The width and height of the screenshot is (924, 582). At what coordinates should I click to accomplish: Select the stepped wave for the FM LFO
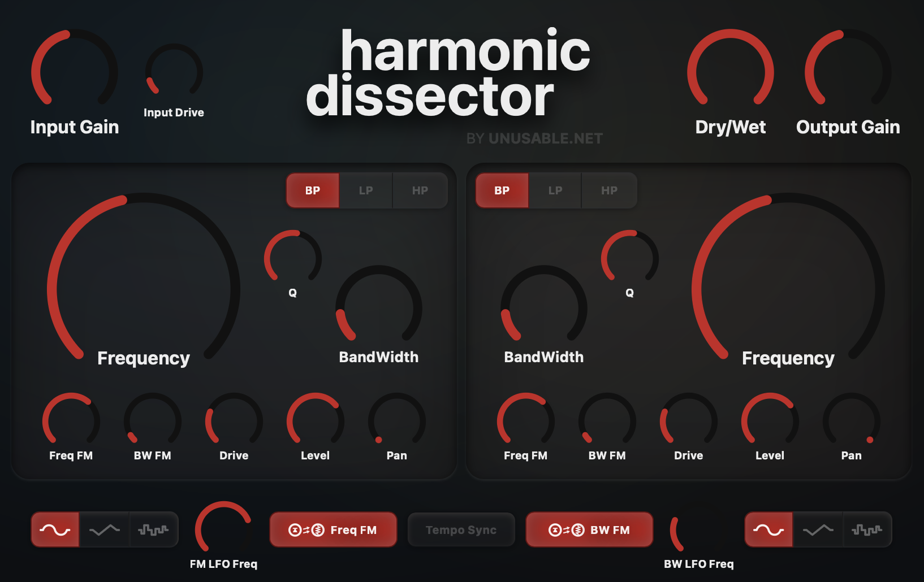(x=153, y=529)
